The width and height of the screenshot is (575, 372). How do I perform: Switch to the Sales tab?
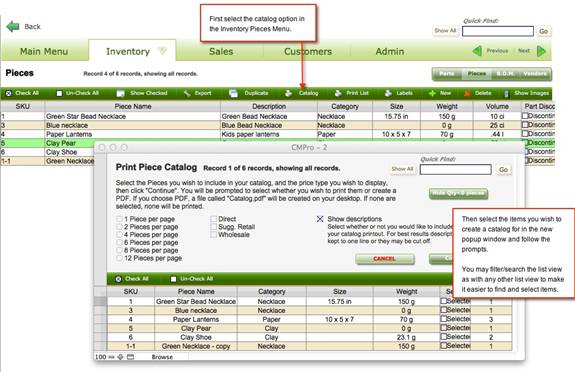pyautogui.click(x=221, y=51)
